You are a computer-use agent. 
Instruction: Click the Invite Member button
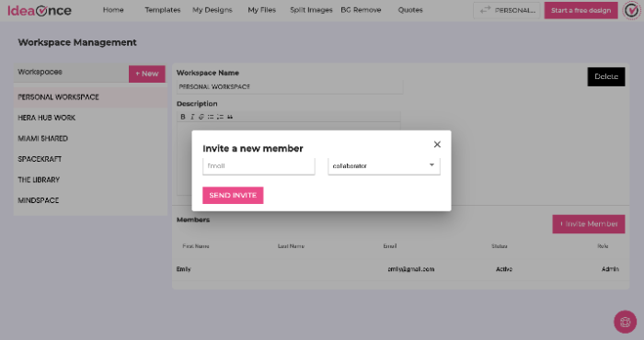(589, 224)
